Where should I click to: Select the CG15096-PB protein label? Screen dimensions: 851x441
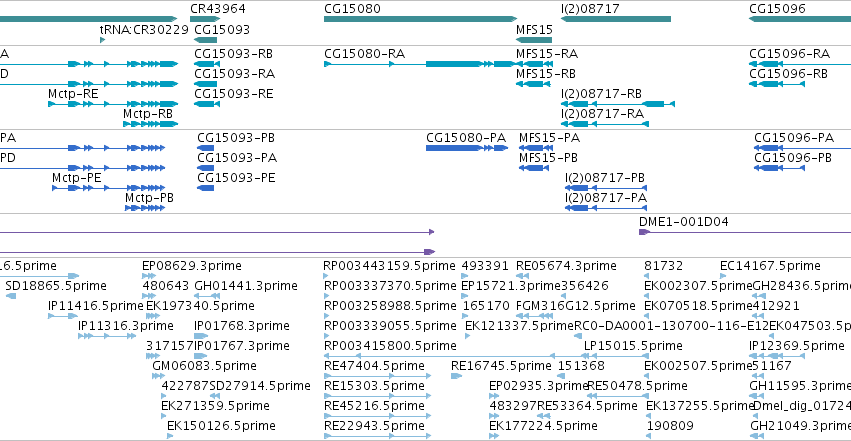coord(793,157)
